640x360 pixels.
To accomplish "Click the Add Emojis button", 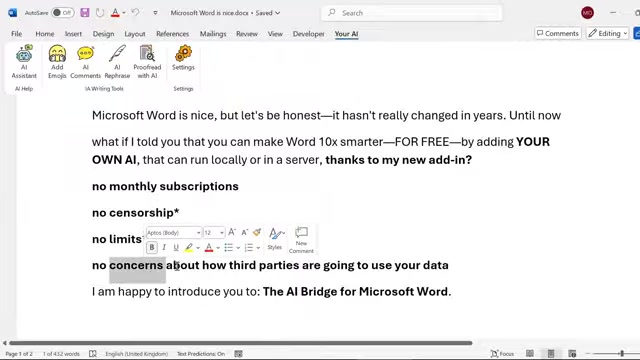I will pos(57,62).
